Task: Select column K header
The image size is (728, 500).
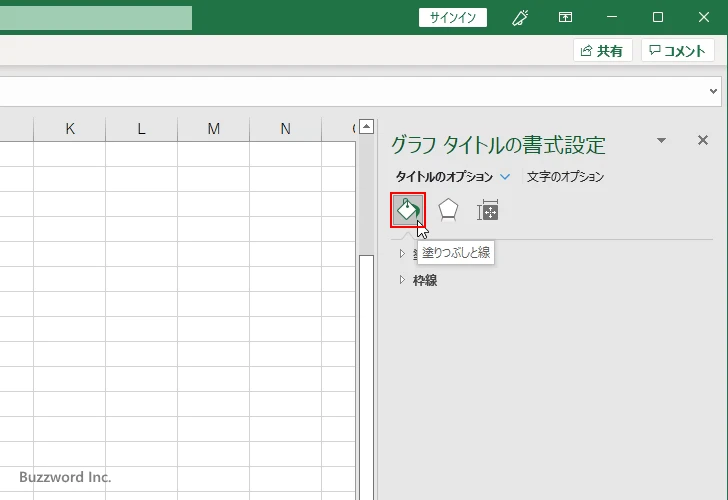Action: 70,129
